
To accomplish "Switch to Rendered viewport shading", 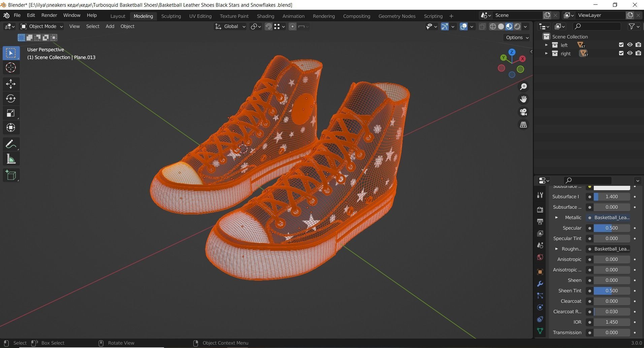I will click(x=517, y=27).
